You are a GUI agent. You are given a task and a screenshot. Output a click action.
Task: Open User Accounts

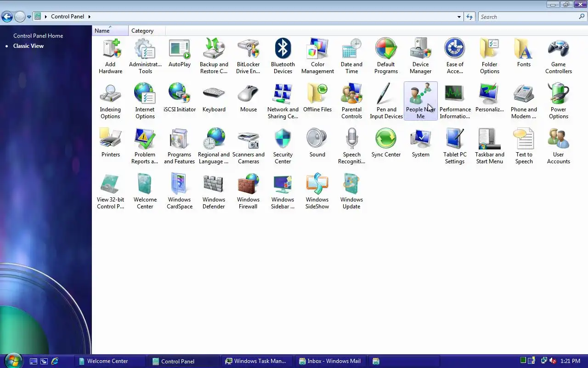click(559, 147)
